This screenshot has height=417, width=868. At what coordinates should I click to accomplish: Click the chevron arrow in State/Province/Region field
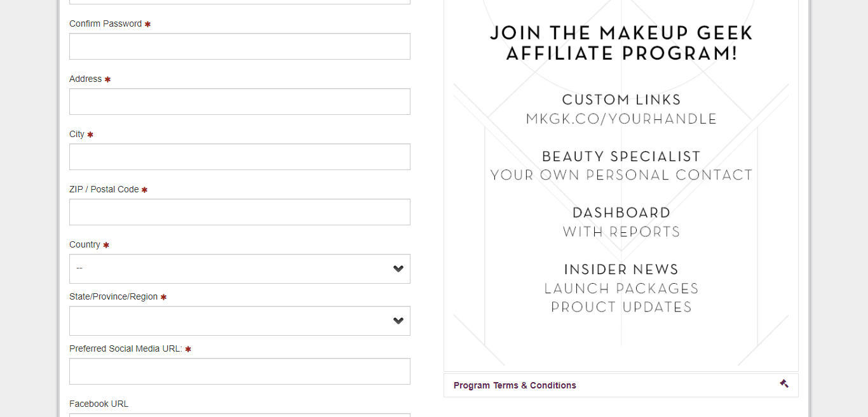(398, 321)
